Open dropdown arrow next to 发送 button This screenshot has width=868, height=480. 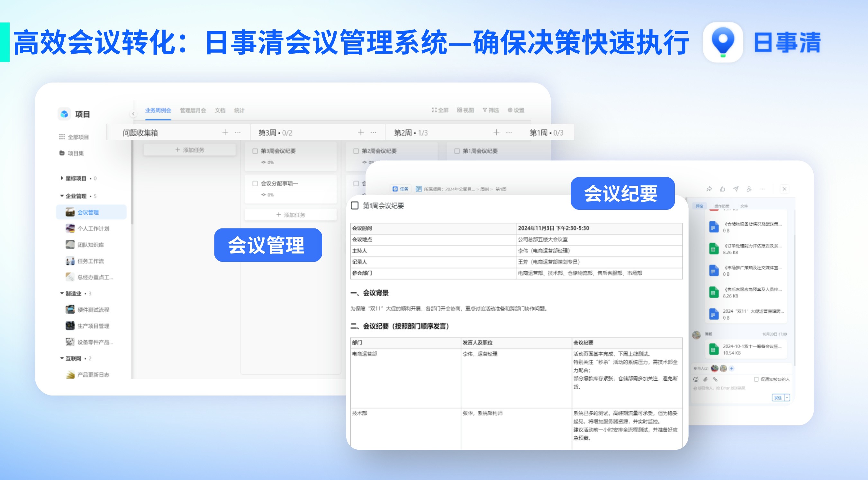pyautogui.click(x=787, y=397)
